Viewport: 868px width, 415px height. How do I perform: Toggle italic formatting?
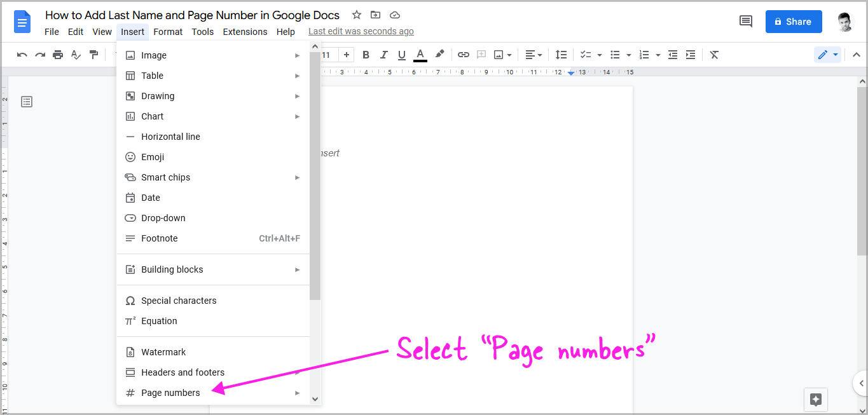(x=383, y=55)
